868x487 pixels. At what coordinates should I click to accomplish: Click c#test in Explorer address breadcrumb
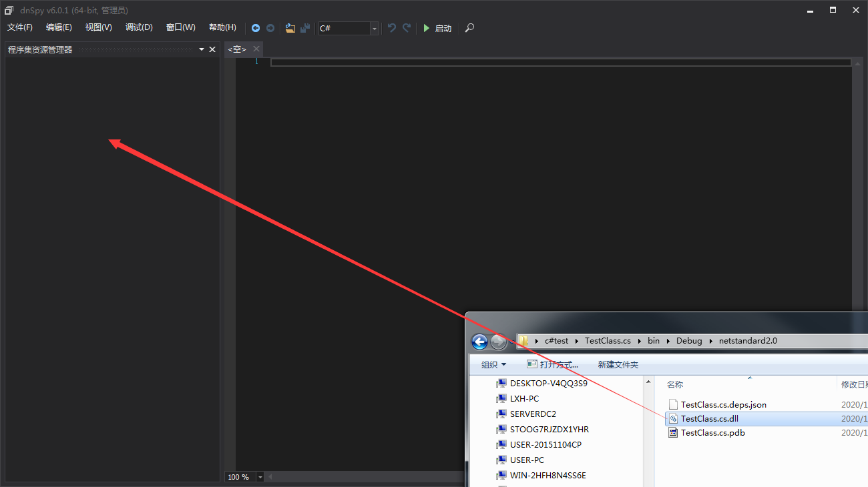[556, 341]
